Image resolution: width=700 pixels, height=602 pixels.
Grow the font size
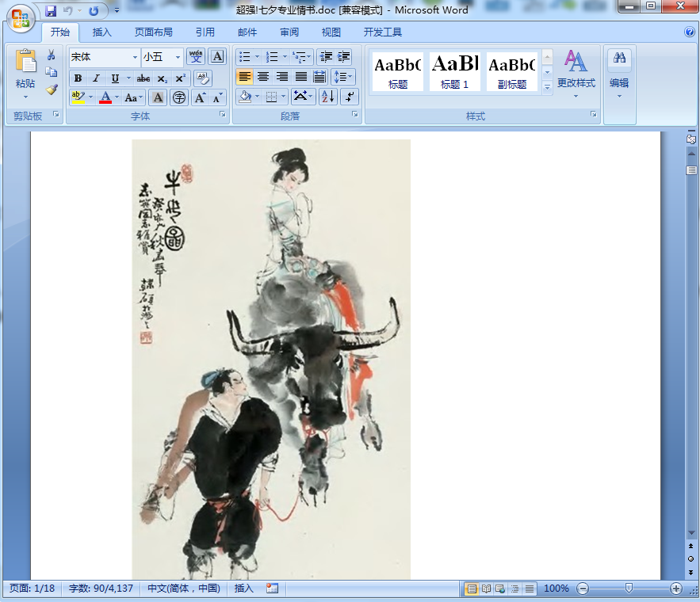coord(200,97)
